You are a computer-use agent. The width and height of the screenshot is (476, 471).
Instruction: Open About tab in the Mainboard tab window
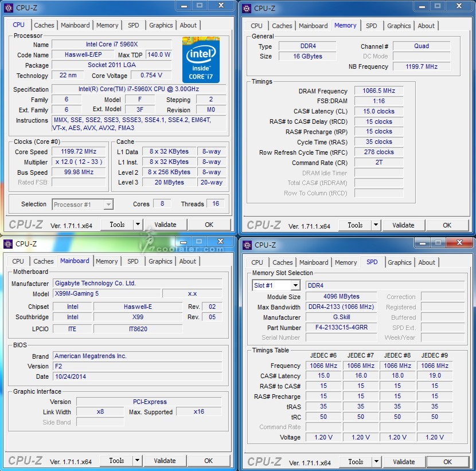pyautogui.click(x=188, y=261)
